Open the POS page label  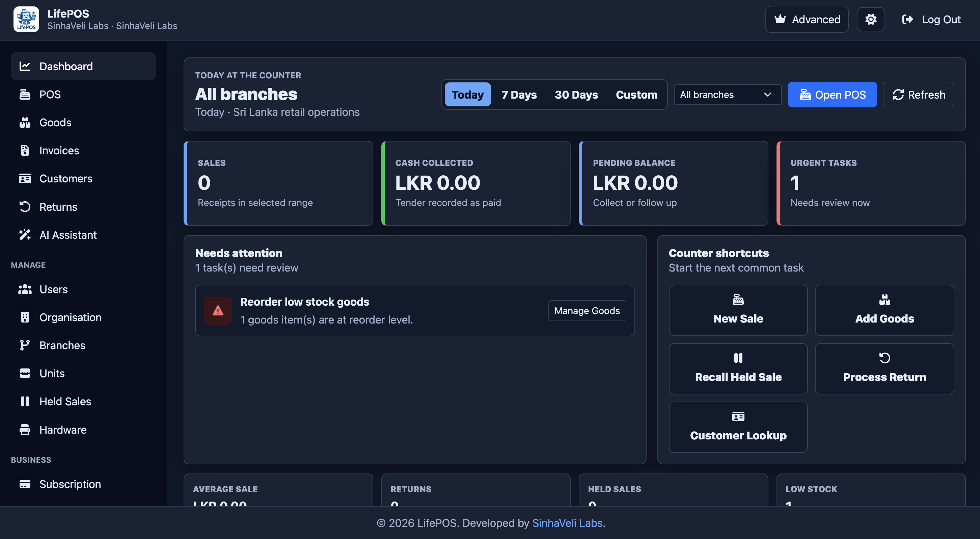point(50,95)
